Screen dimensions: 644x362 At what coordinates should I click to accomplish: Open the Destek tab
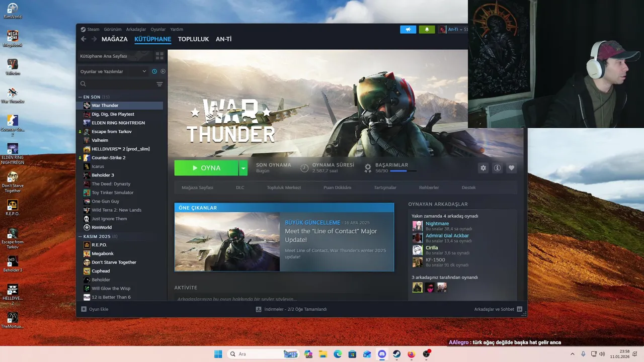tap(468, 188)
